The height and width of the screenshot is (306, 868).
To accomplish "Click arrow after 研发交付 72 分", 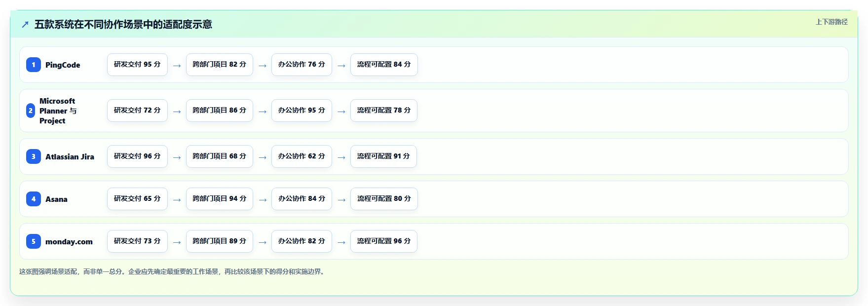I will pos(177,112).
